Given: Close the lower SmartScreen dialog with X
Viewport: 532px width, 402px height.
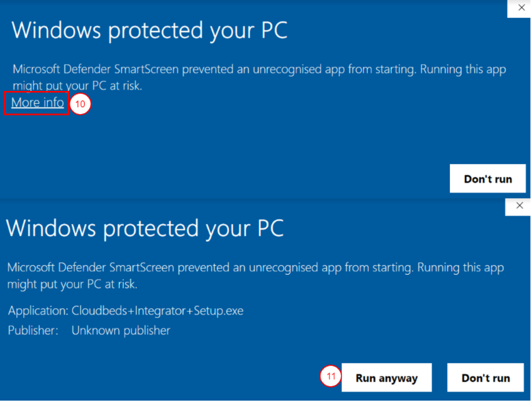Looking at the screenshot, I should 519,206.
